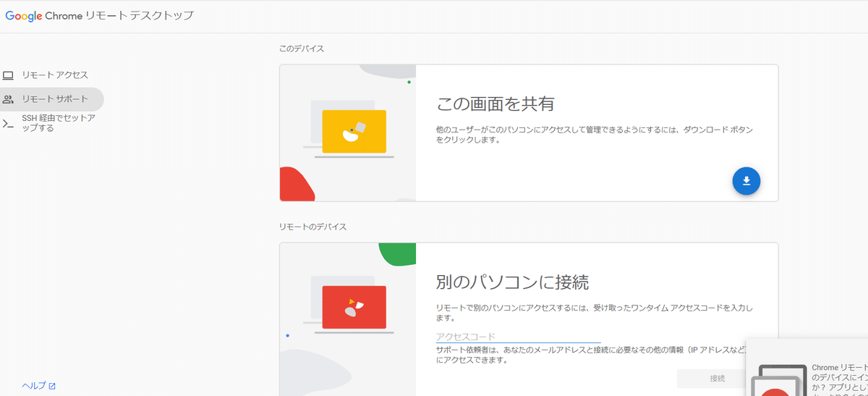Click the Google Chrome リモート デスクトップ logo

click(x=99, y=15)
